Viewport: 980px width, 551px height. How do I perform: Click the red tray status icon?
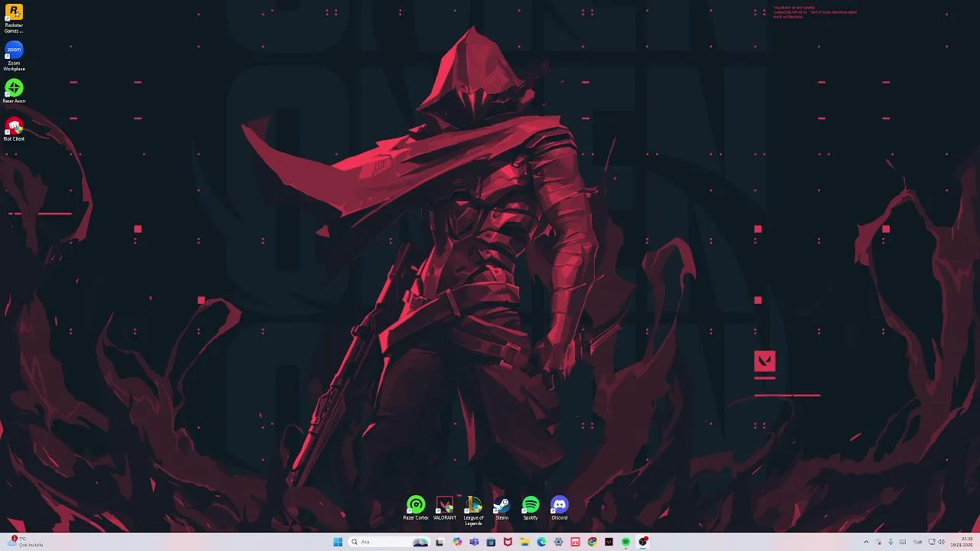click(879, 542)
